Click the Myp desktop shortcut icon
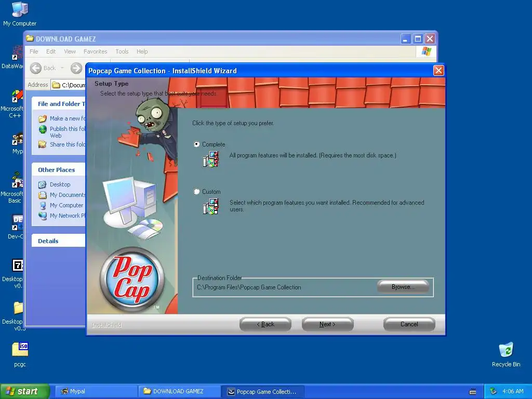Viewport: 532px width, 399px height. point(17,139)
